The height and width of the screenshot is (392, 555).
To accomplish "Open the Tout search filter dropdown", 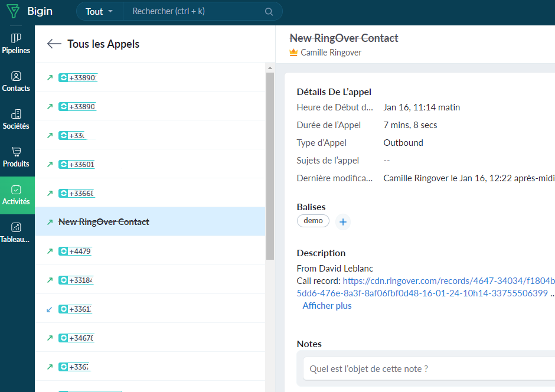I will [99, 11].
